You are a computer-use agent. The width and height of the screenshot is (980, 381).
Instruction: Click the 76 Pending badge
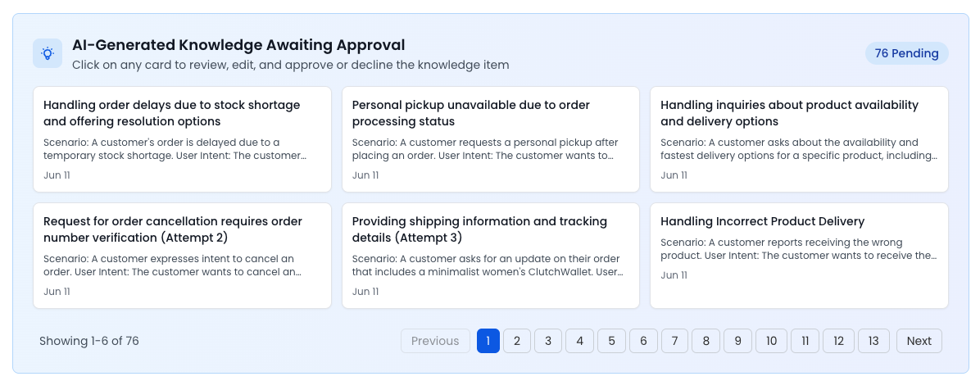point(906,53)
